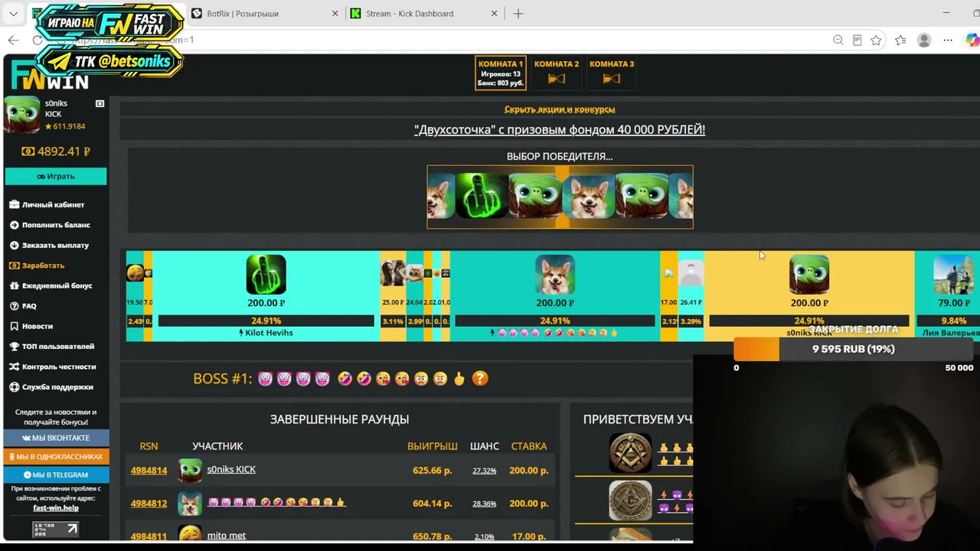Close the BotRix tab

coord(335,13)
